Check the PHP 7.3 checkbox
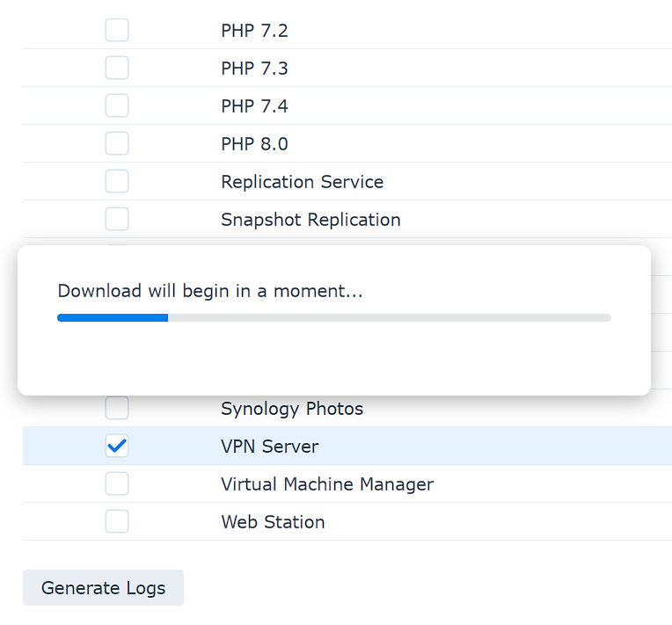672x625 pixels. [x=117, y=68]
